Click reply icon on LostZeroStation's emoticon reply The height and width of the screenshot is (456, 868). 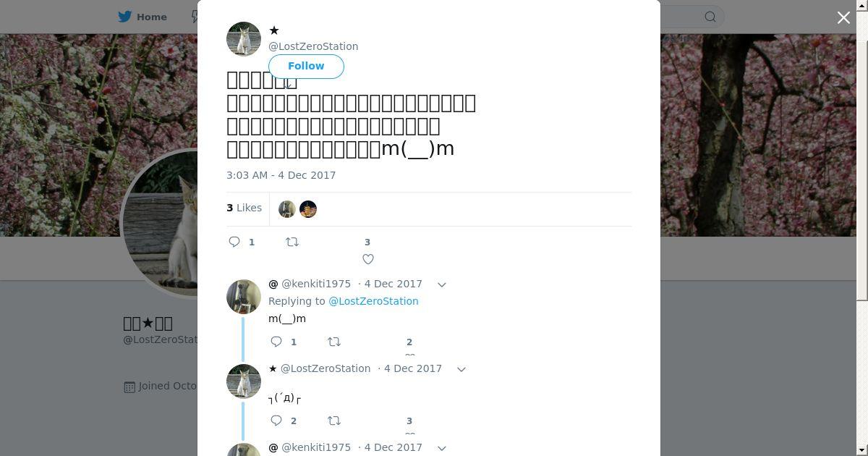coord(276,421)
